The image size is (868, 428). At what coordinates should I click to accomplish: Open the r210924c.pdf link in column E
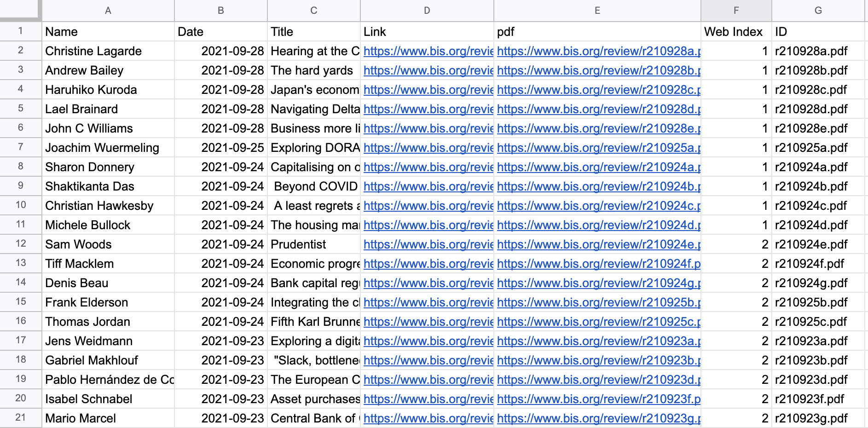pyautogui.click(x=598, y=206)
